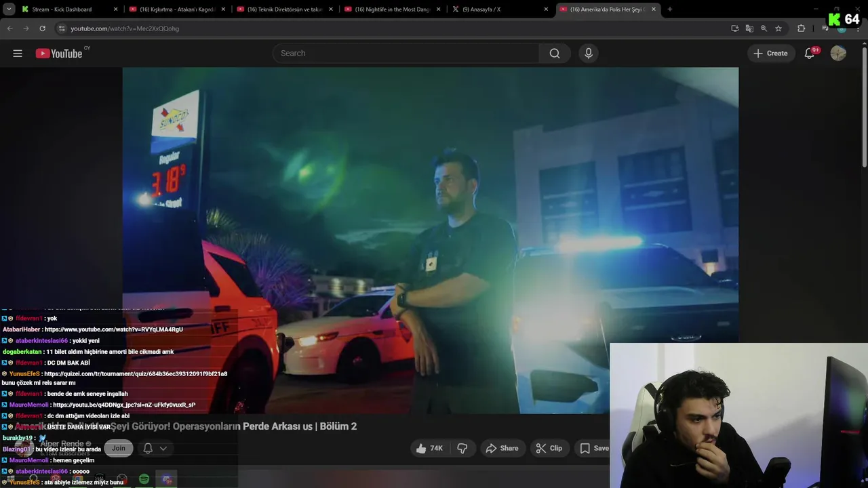Expand the notification options chevron beside bell
868x488 pixels.
click(x=163, y=448)
